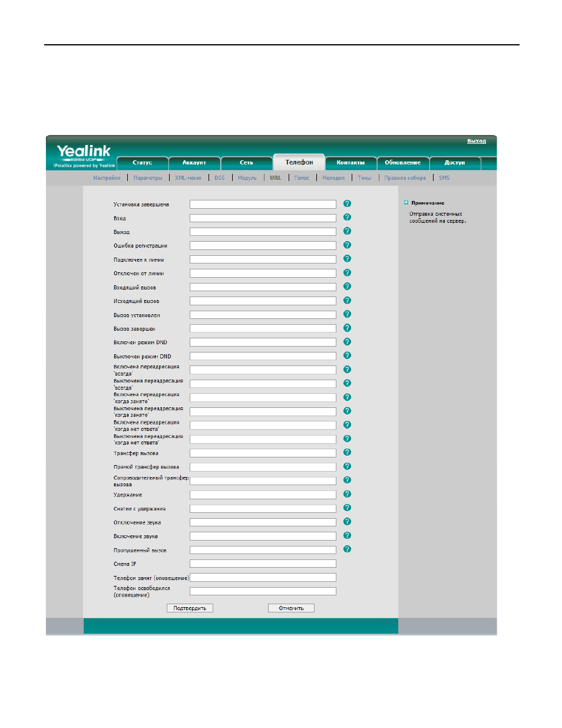Open help for 'Отключение звука'
This screenshot has width=562, height=728.
point(347,522)
